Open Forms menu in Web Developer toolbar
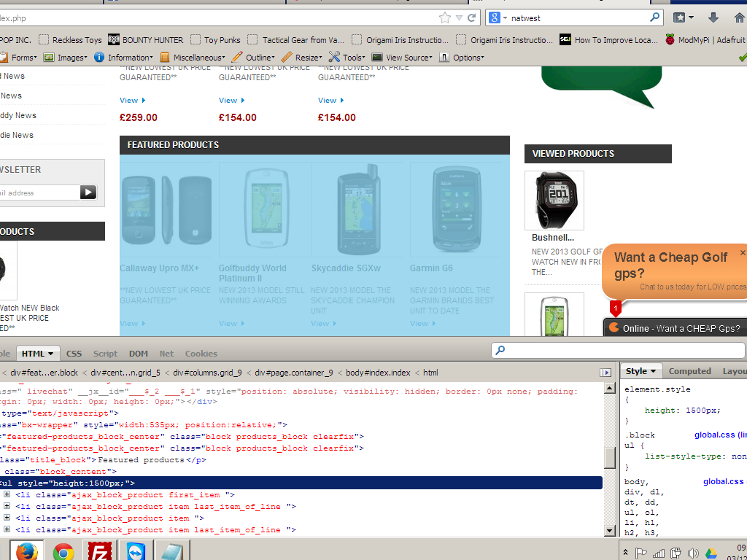The image size is (747, 560). [x=18, y=58]
